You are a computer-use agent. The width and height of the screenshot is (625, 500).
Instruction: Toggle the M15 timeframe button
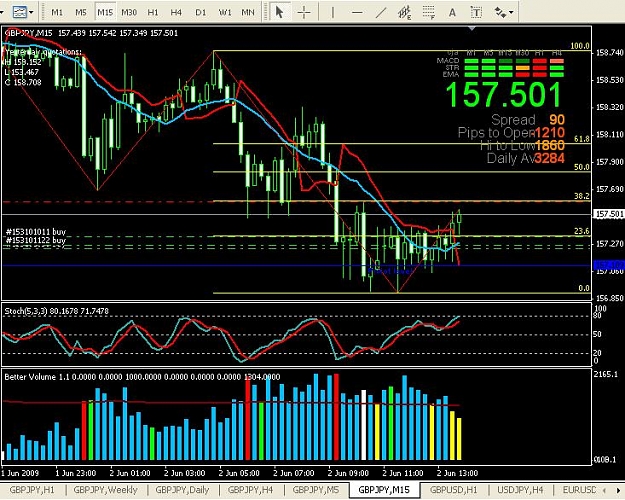tap(105, 12)
